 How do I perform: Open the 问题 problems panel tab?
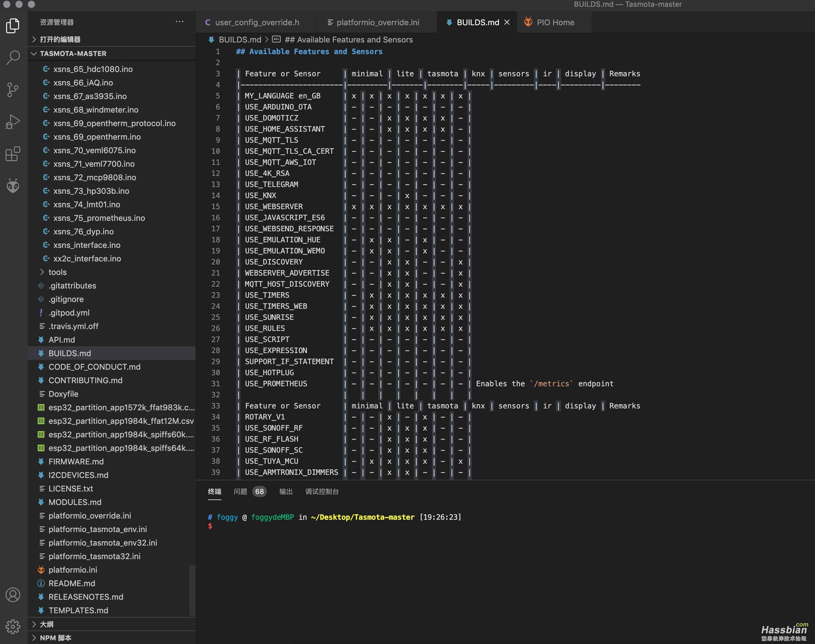(x=240, y=491)
